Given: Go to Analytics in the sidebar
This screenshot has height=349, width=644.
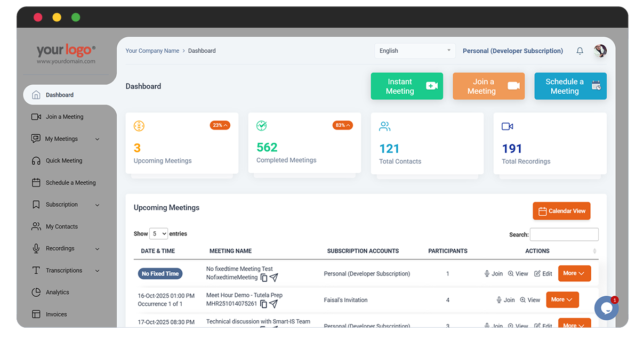Looking at the screenshot, I should [x=57, y=292].
